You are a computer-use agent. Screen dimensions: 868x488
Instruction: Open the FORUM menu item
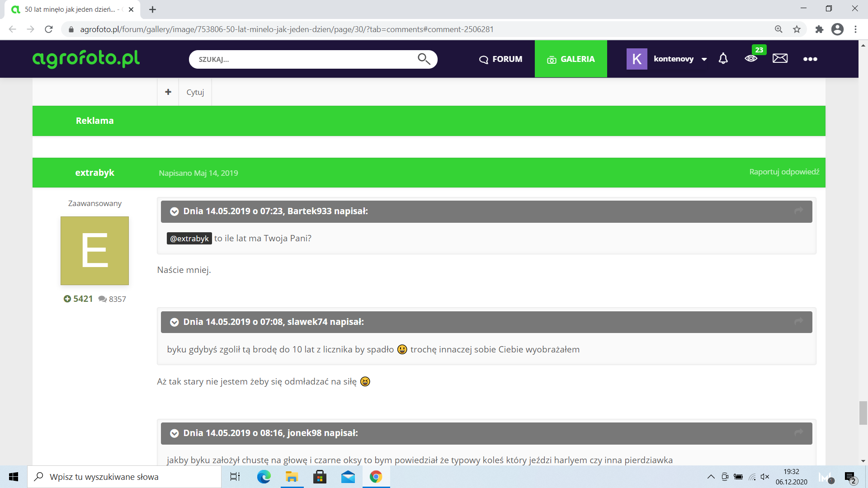point(500,59)
